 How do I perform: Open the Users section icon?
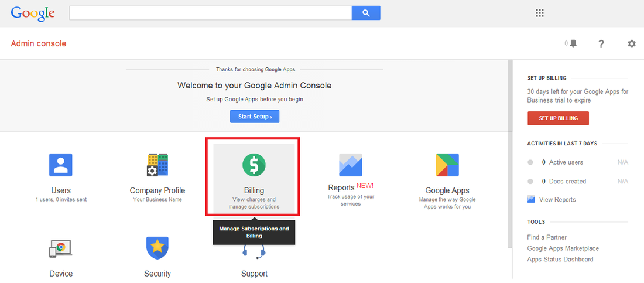[61, 165]
